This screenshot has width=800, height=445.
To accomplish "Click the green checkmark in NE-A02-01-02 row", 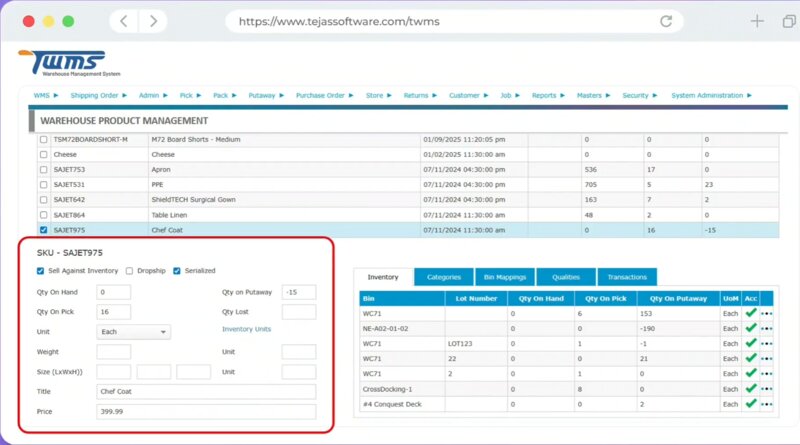I will click(751, 328).
